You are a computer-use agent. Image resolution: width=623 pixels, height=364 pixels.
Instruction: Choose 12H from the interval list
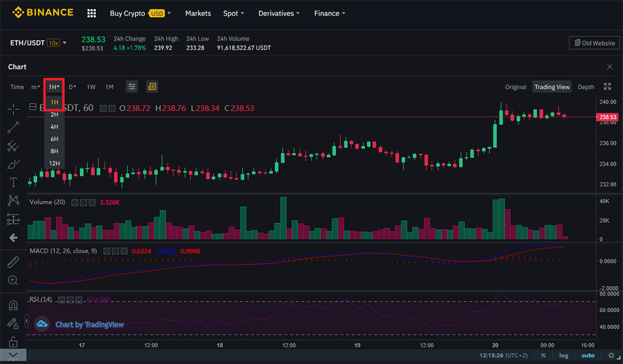(55, 163)
